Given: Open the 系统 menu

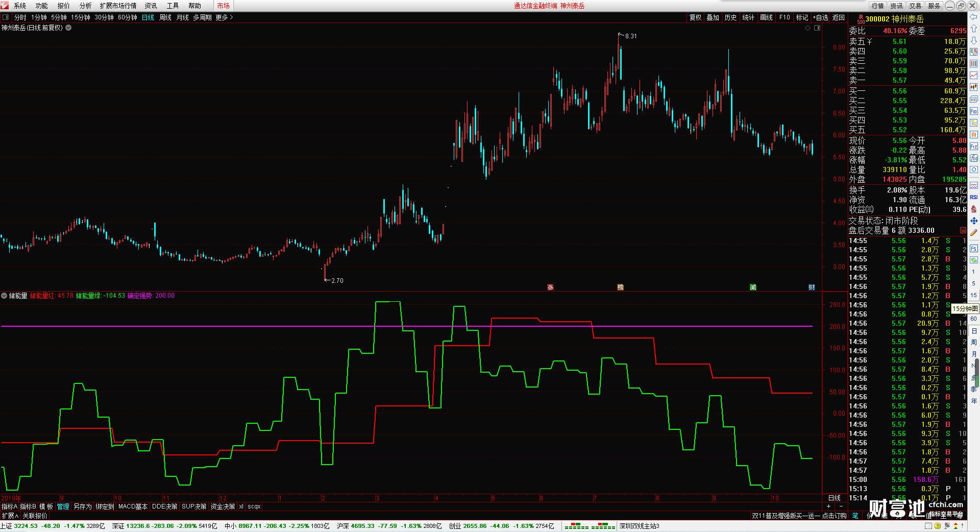Looking at the screenshot, I should [x=20, y=6].
